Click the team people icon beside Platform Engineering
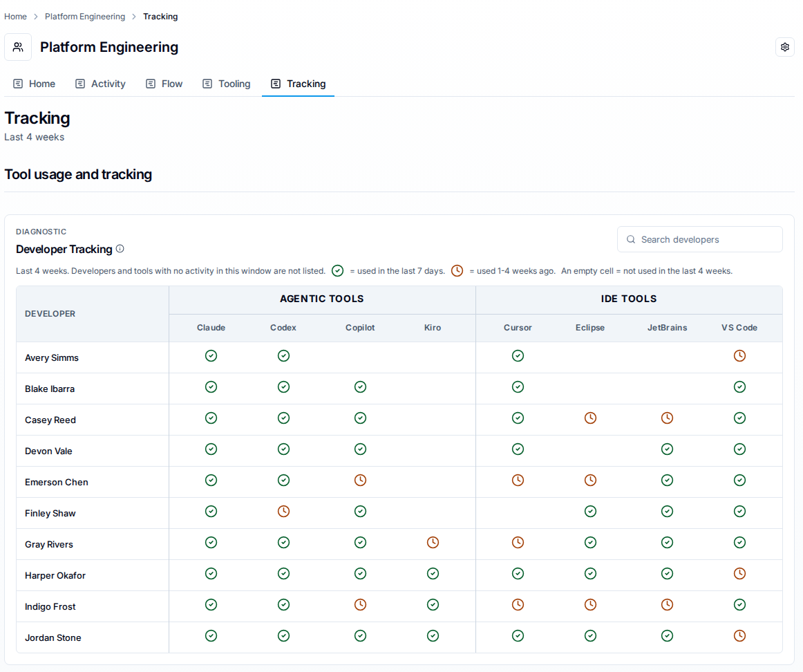Image resolution: width=803 pixels, height=672 pixels. 18,47
